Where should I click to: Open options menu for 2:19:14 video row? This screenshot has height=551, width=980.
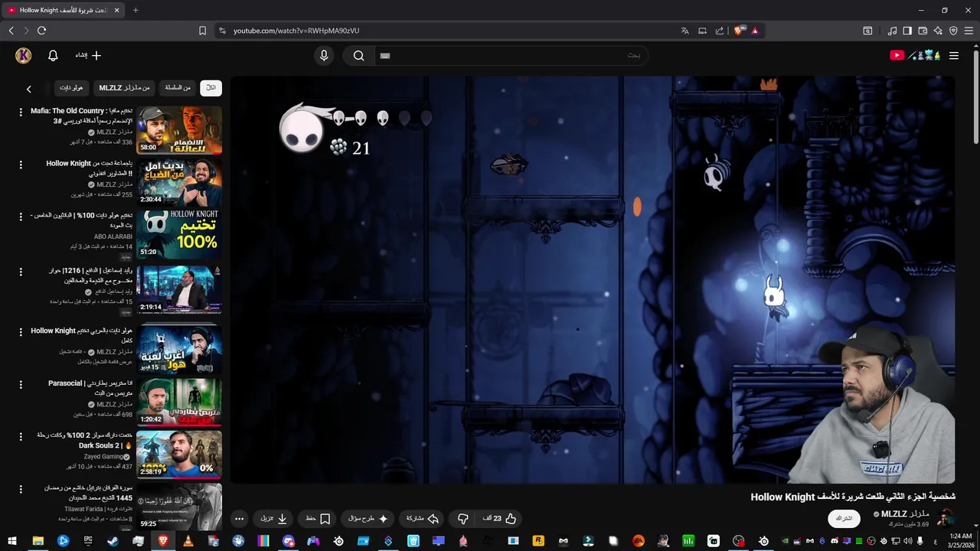pos(21,272)
